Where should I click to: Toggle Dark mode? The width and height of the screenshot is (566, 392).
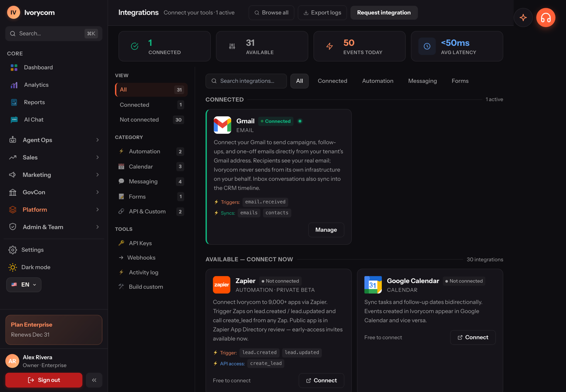[54, 267]
